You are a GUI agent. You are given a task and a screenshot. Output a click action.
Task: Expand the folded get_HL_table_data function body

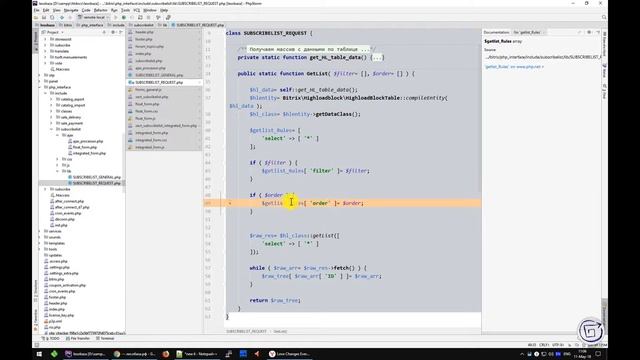pyautogui.click(x=378, y=58)
